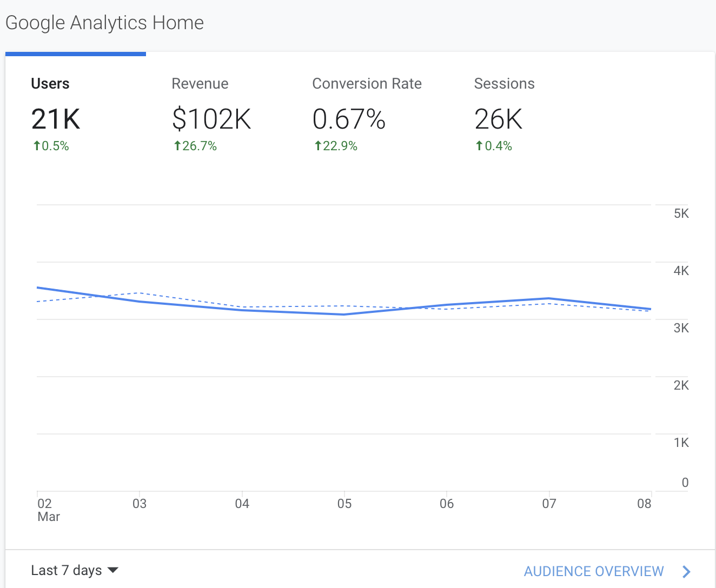716x588 pixels.
Task: Click the solid line point at 05
Action: coord(344,315)
